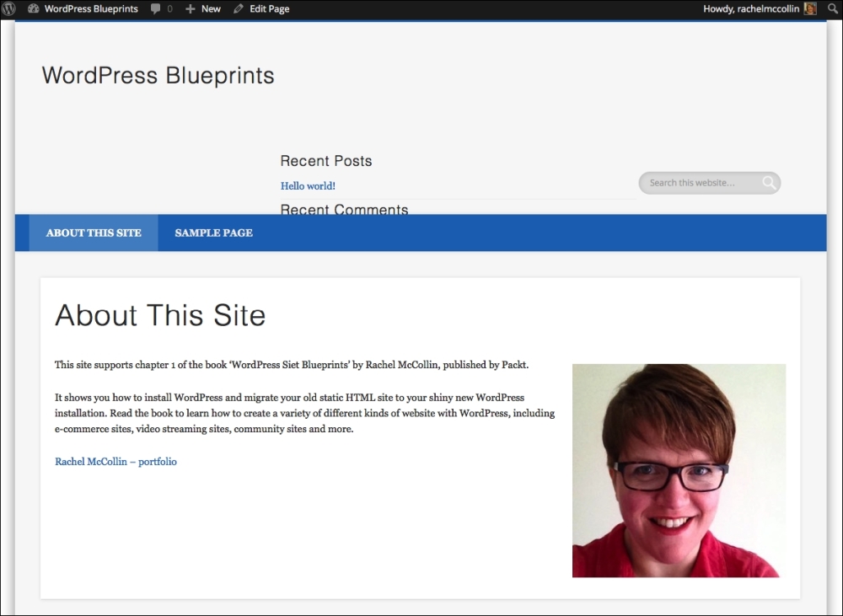
Task: Click the pencil icon for Edit Page
Action: [239, 8]
